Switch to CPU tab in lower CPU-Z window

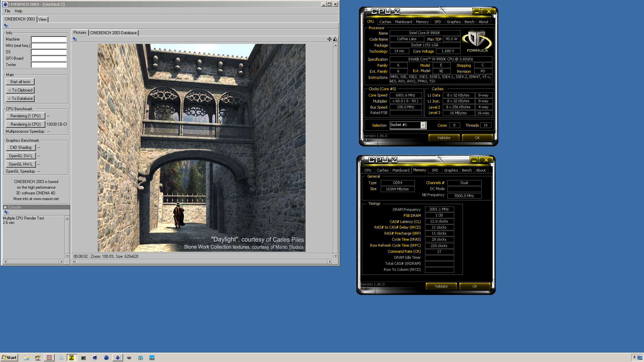[368, 170]
